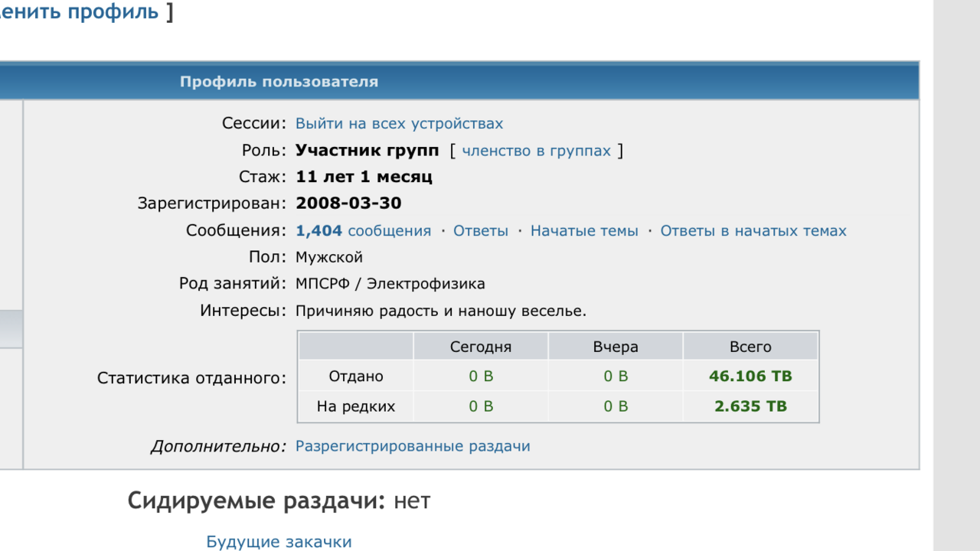The height and width of the screenshot is (551, 980).
Task: Click the 'Сегодня' column header
Action: [481, 347]
